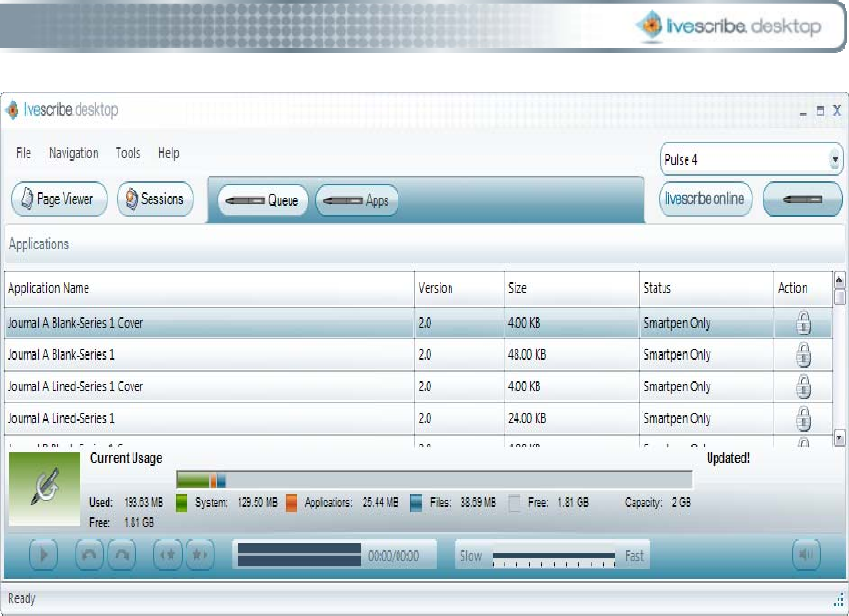Click the scroll down arrow of applications list
The image size is (849, 616).
click(839, 436)
